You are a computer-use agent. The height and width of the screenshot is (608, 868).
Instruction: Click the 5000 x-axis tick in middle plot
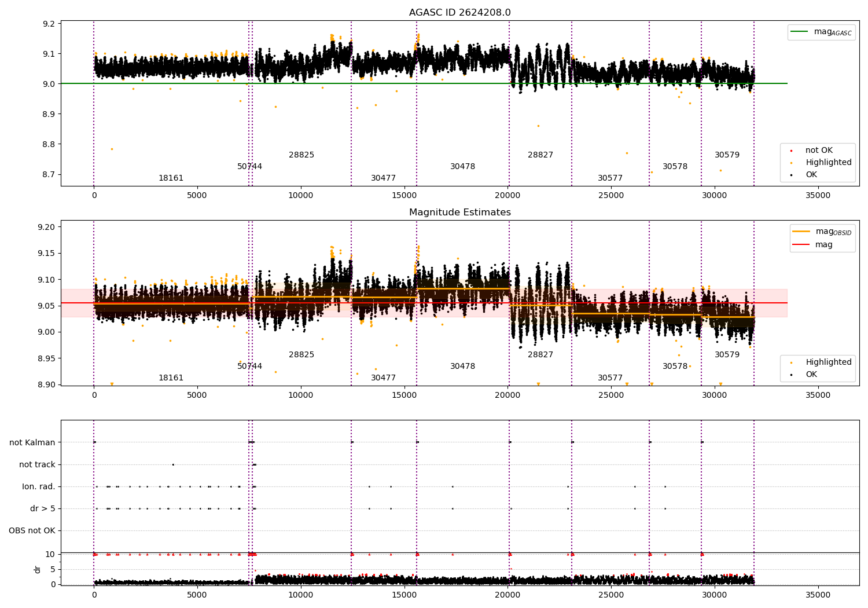(x=197, y=395)
